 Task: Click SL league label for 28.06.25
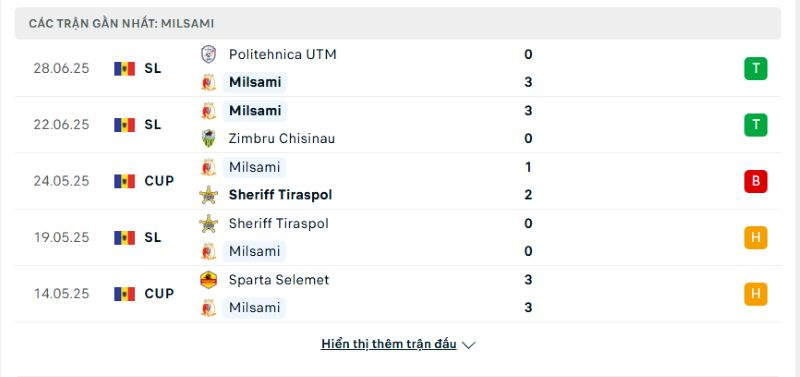coord(153,69)
